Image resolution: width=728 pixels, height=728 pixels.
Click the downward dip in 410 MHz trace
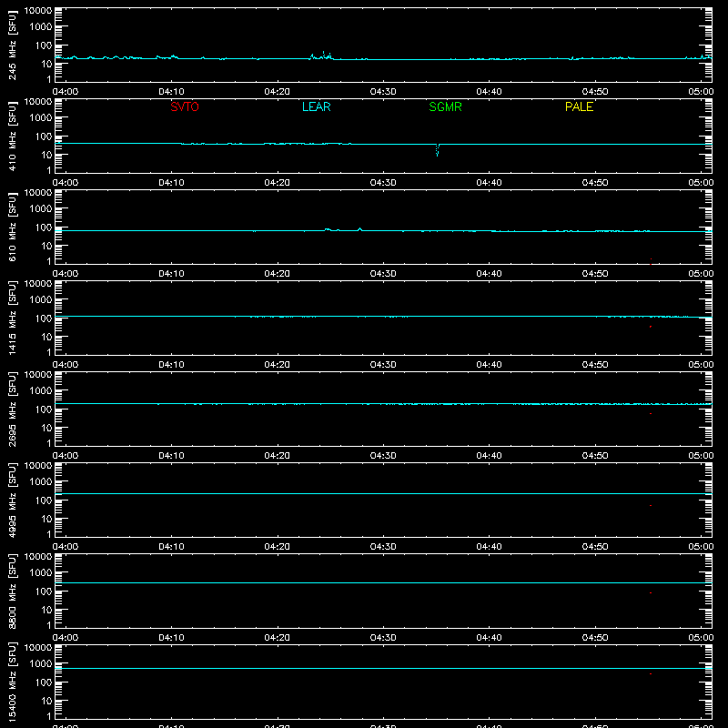click(x=437, y=150)
